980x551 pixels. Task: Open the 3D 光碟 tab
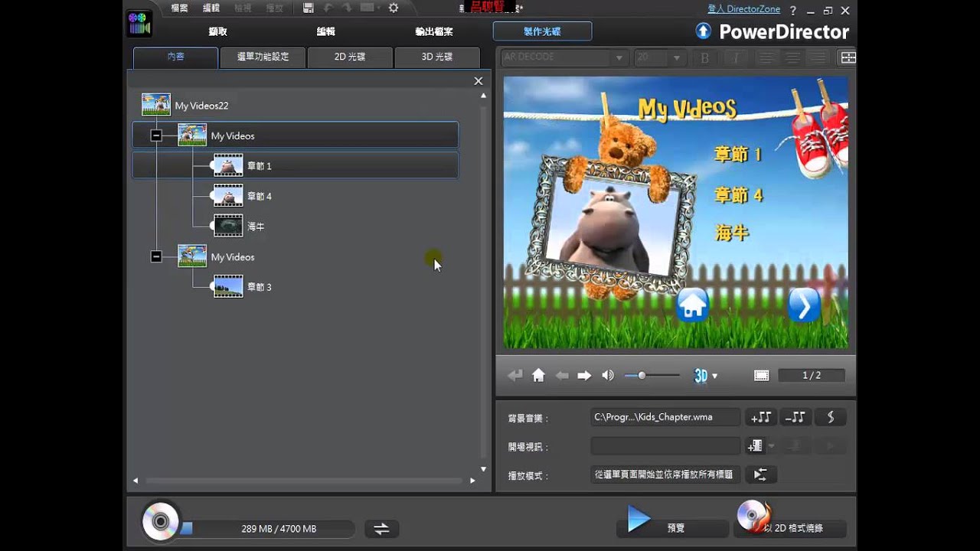(437, 57)
